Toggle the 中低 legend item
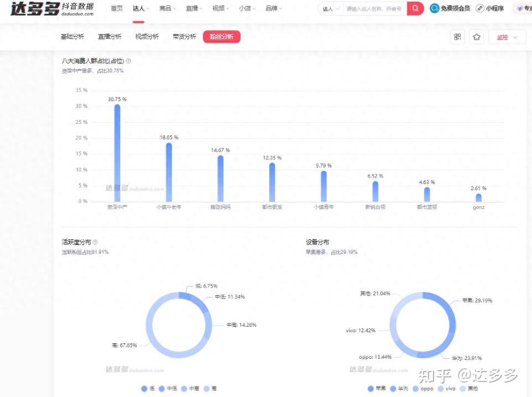The image size is (532, 397). pyautogui.click(x=168, y=389)
